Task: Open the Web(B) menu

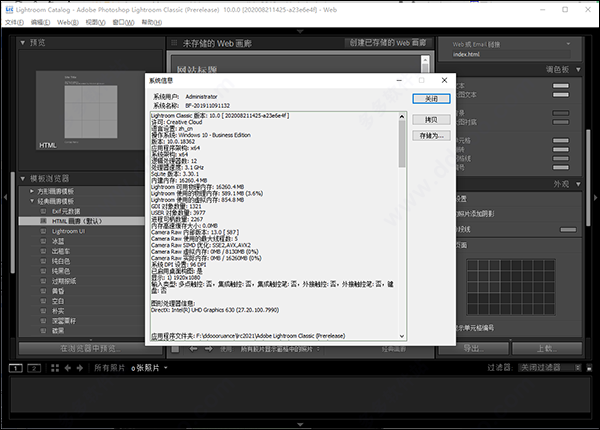Action: [x=68, y=22]
